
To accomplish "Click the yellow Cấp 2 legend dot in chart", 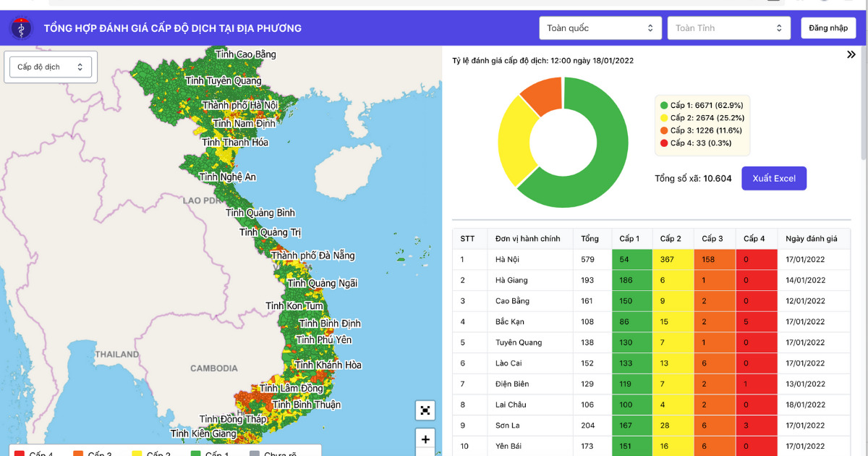I will 664,118.
